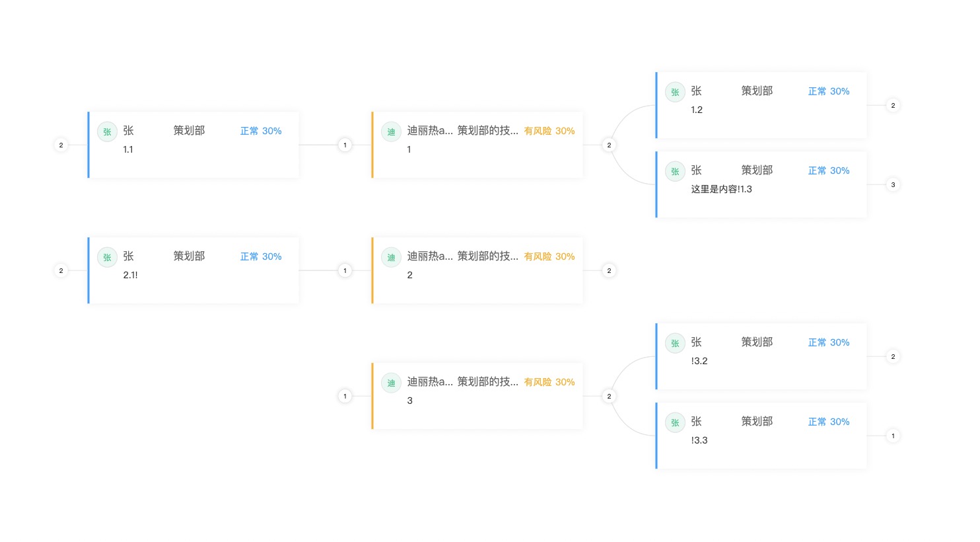Click the 张 avatar on the !3.3 card
The width and height of the screenshot is (980, 542).
click(675, 422)
